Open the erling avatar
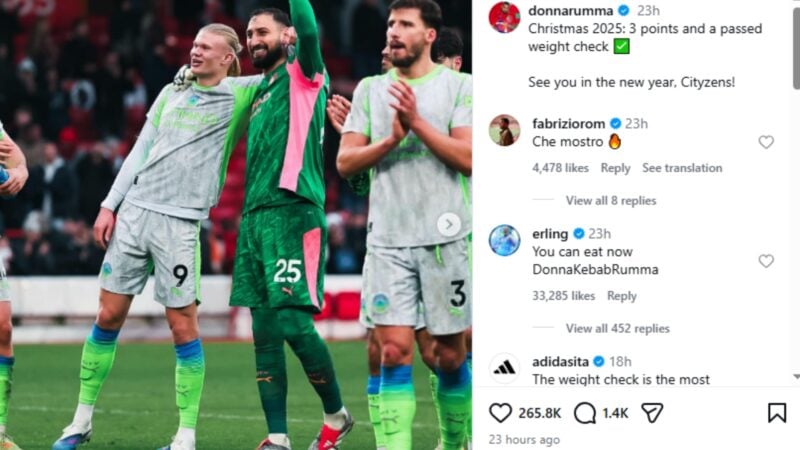 [504, 240]
